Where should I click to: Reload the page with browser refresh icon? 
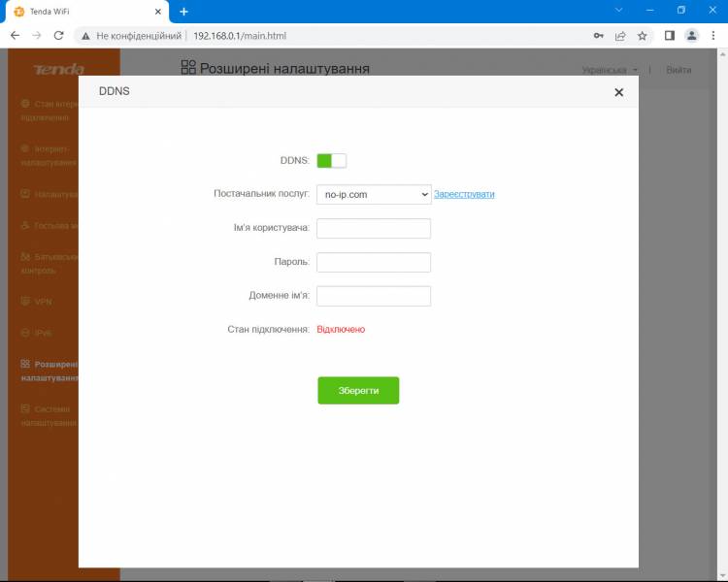coord(58,36)
